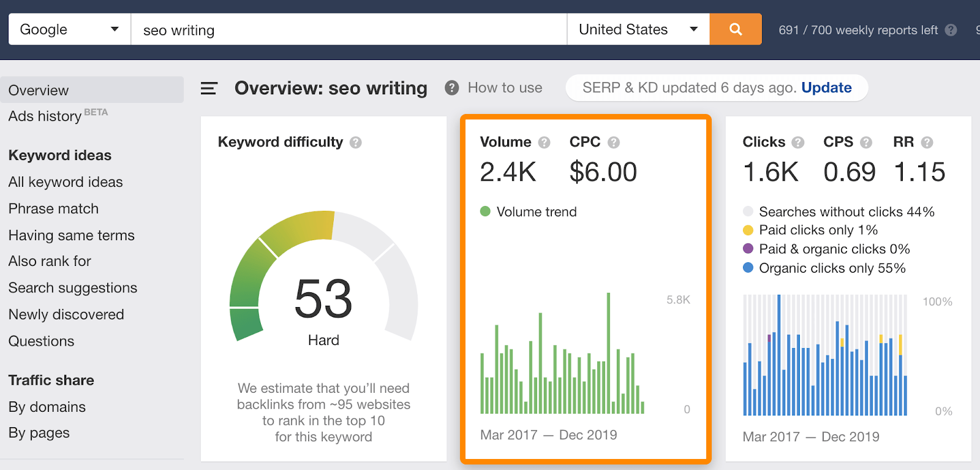Screen dimensions: 980x470
Task: Click help icon beside weekly reports left
Action: [x=951, y=30]
